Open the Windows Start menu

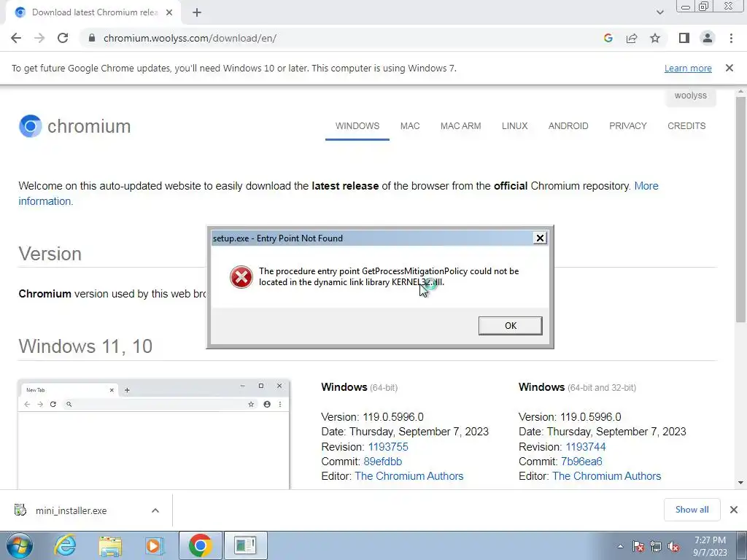19,545
